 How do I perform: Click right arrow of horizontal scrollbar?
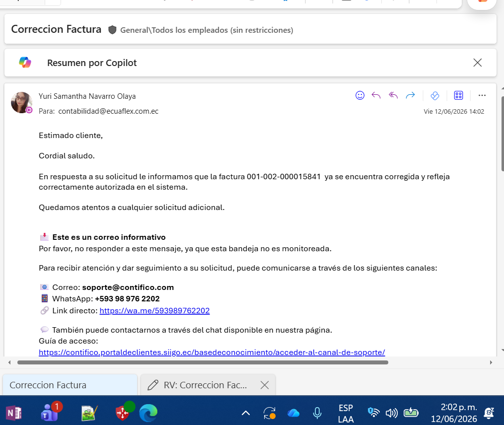point(491,362)
